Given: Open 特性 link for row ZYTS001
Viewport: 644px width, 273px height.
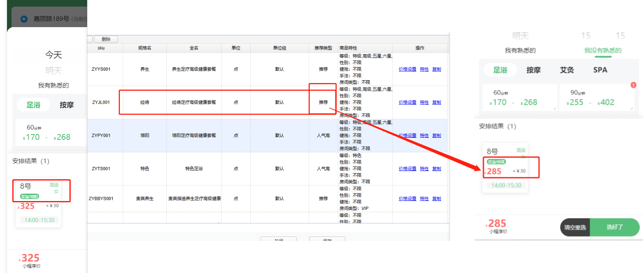Looking at the screenshot, I should [x=424, y=169].
